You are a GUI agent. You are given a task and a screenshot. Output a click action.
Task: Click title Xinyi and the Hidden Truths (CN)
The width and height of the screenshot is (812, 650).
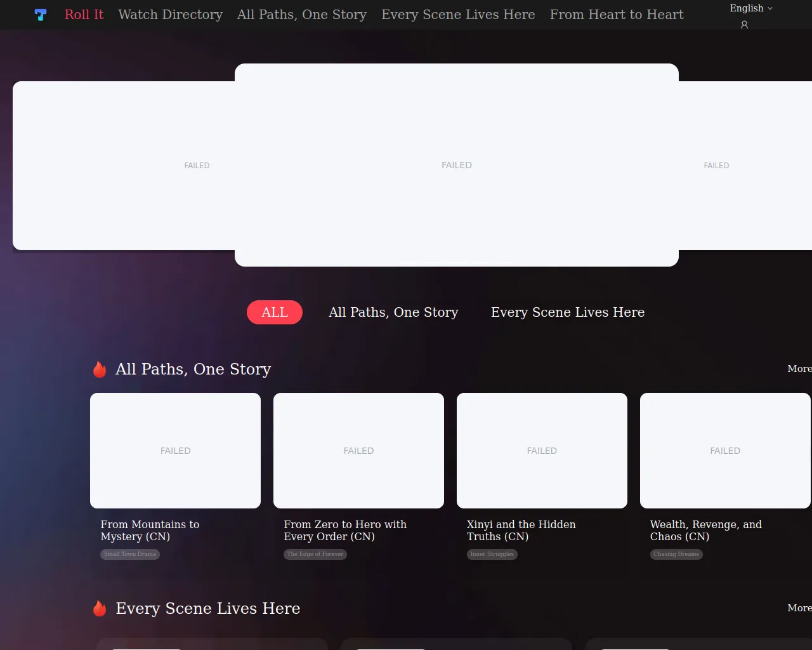click(x=521, y=531)
